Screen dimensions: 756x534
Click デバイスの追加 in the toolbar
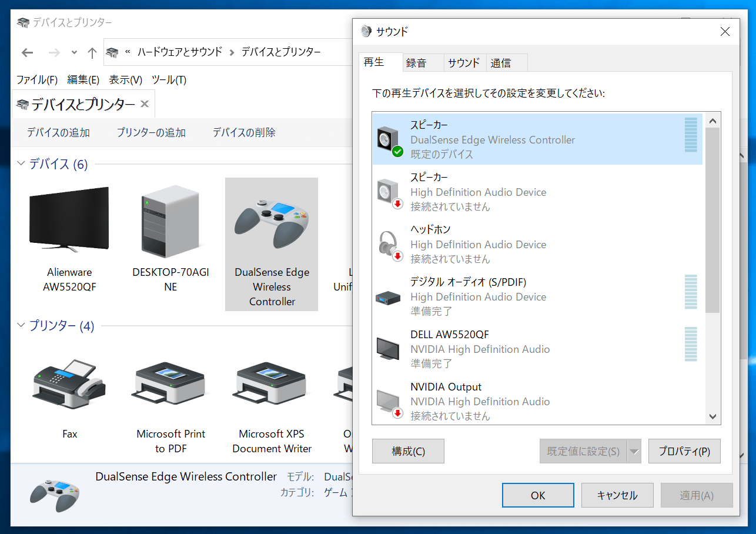coord(58,132)
